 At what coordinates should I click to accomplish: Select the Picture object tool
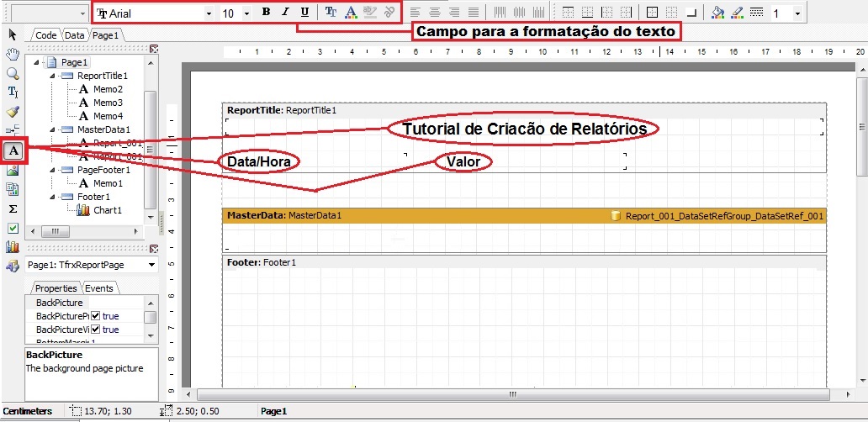point(13,171)
